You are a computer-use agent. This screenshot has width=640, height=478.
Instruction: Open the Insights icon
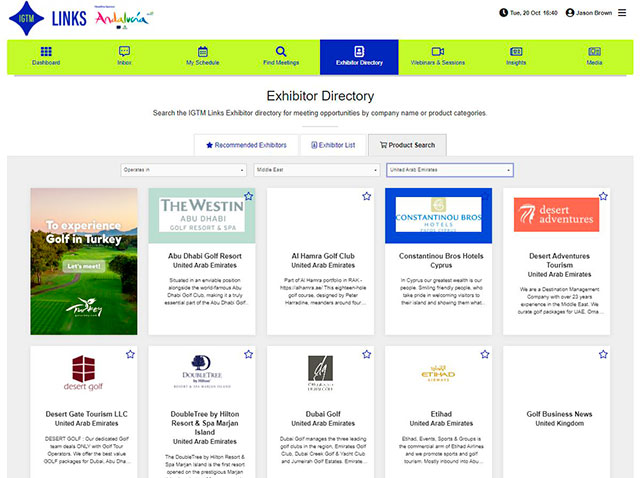[x=516, y=51]
